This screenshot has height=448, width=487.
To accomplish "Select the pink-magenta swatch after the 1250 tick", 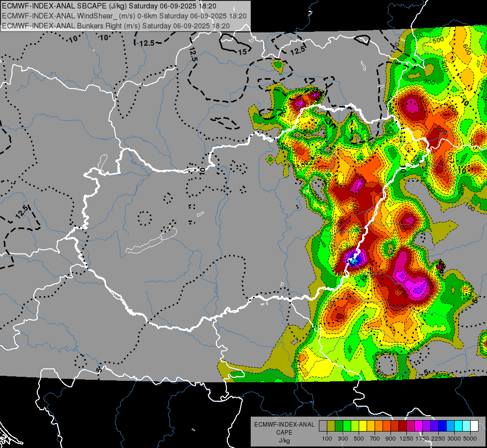I will tap(411, 426).
